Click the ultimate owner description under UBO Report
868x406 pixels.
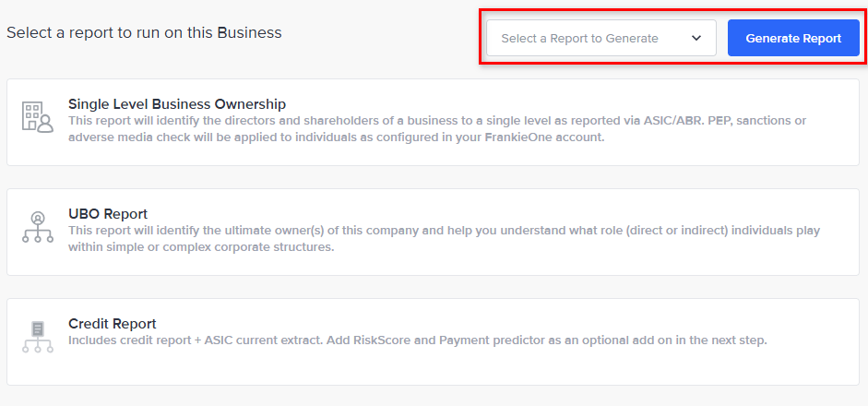click(x=445, y=239)
